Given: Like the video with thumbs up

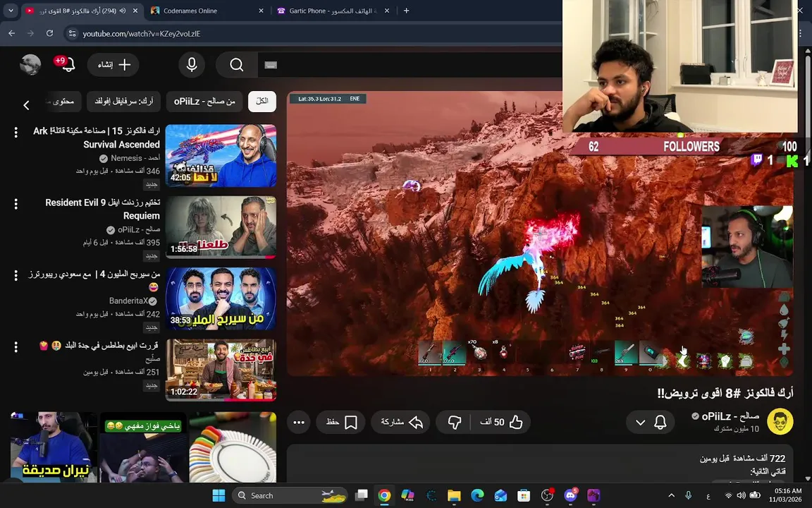Looking at the screenshot, I should (x=500, y=422).
